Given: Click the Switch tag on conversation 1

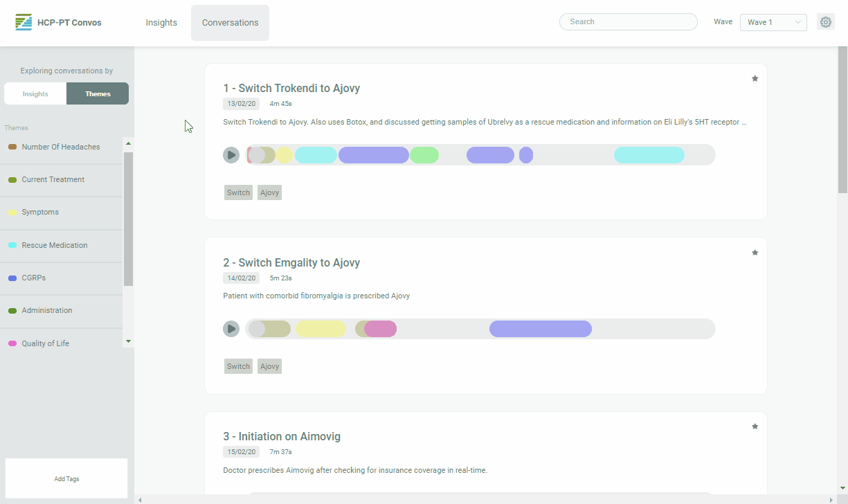Looking at the screenshot, I should (x=238, y=192).
